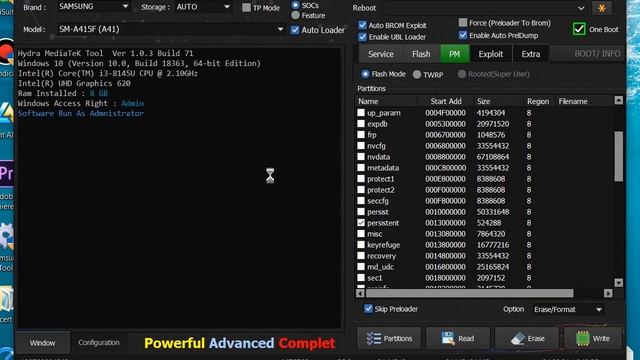Uncheck Enable UBL Loader
640x360 pixels.
pyautogui.click(x=362, y=37)
